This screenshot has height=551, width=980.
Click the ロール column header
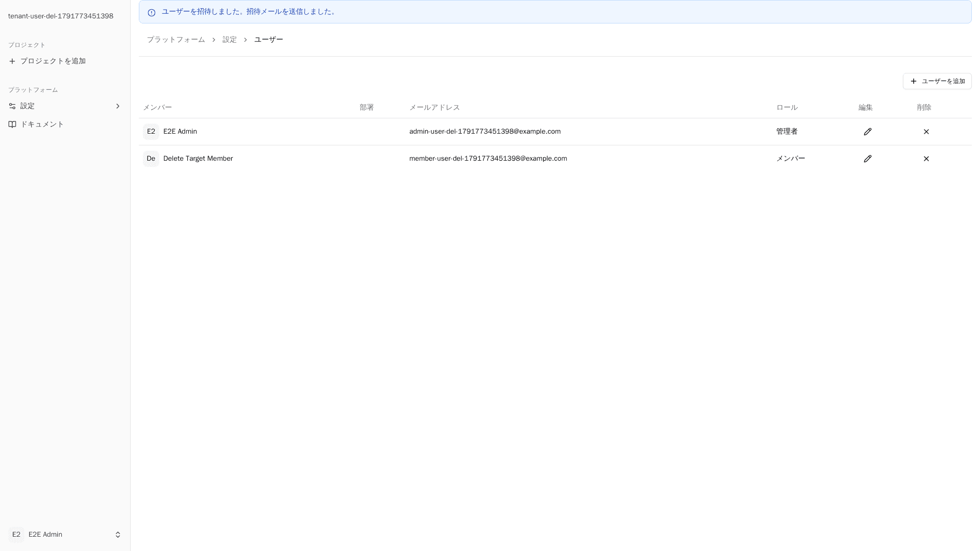[x=787, y=108]
